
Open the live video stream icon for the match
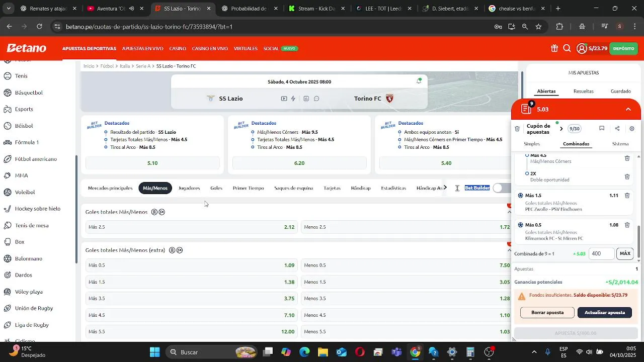(x=284, y=99)
